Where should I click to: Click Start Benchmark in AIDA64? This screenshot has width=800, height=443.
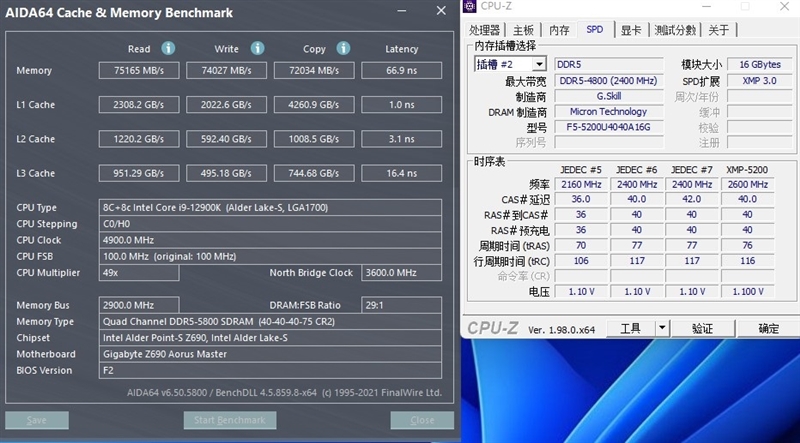tap(230, 420)
